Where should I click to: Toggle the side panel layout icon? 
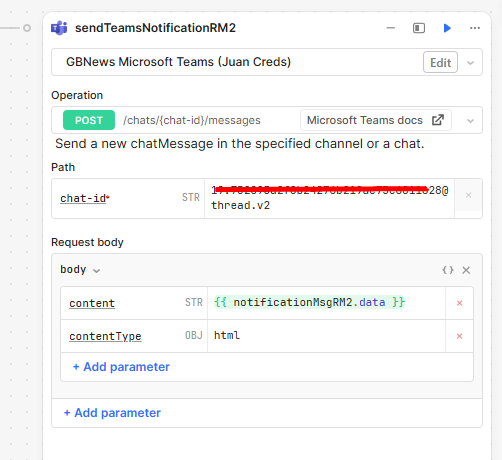pyautogui.click(x=419, y=28)
